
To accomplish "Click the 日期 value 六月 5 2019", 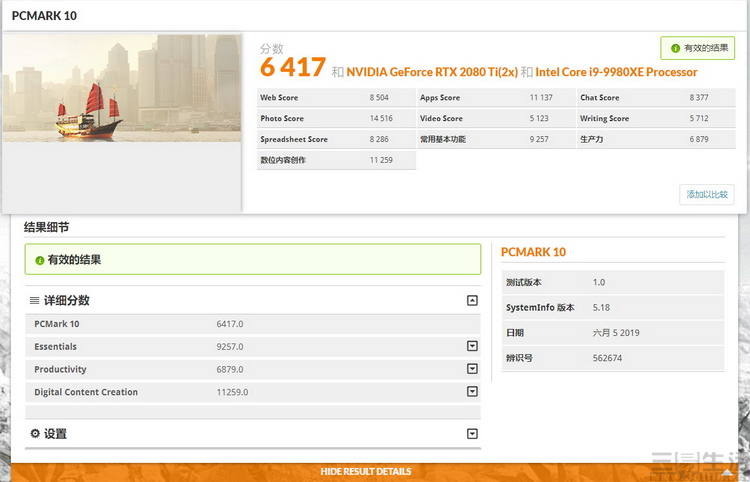I will pyautogui.click(x=616, y=333).
